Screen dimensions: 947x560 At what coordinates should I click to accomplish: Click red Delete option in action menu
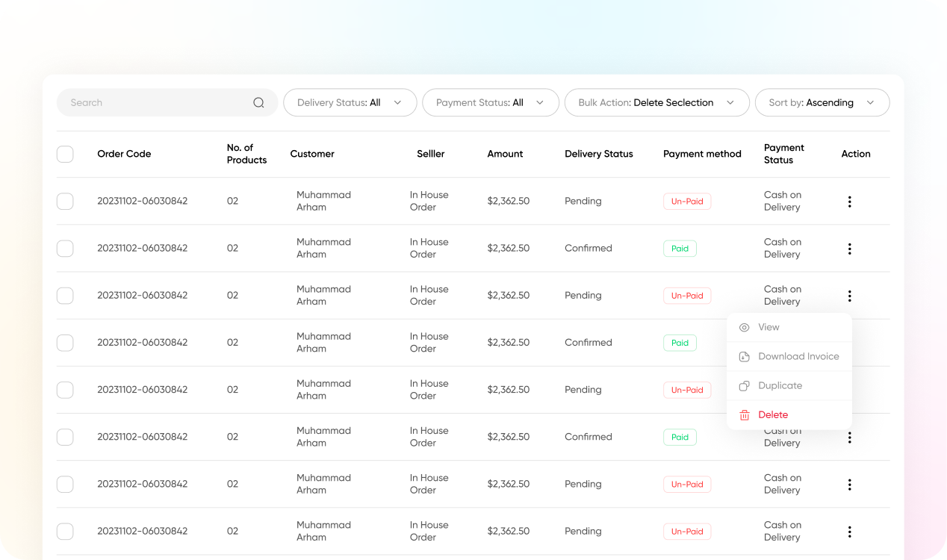click(789, 414)
